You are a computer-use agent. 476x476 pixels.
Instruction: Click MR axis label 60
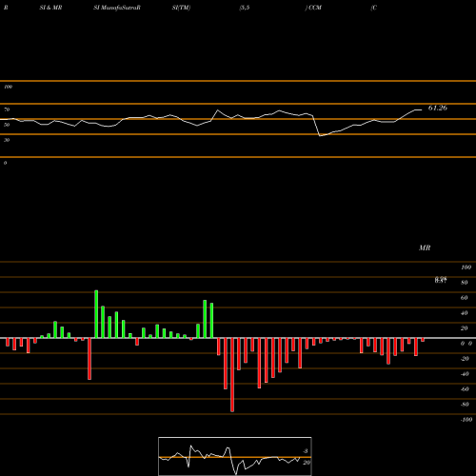(465, 298)
